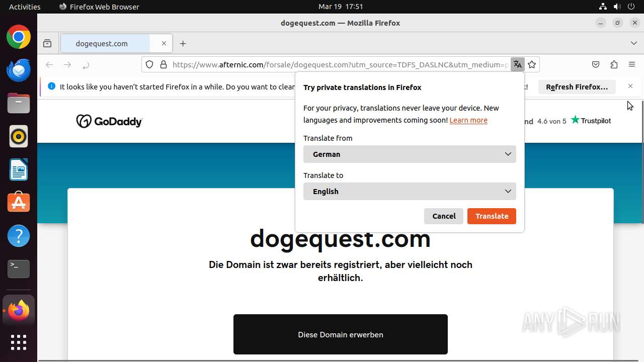644x362 pixels.
Task: Open Firefox View tab list icon
Action: click(47, 44)
